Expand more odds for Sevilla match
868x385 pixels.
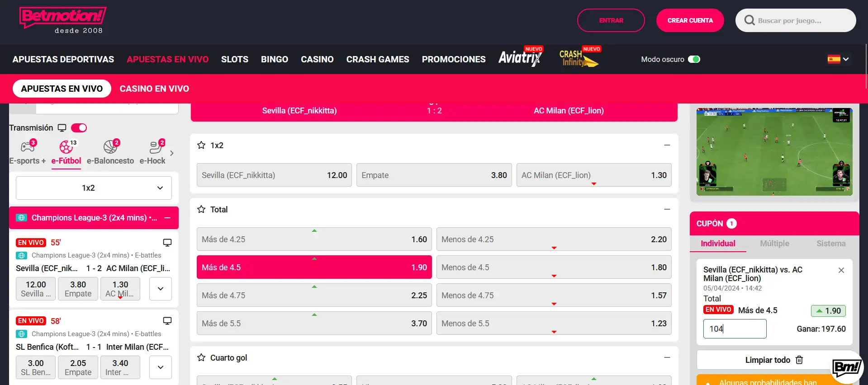[x=161, y=289]
